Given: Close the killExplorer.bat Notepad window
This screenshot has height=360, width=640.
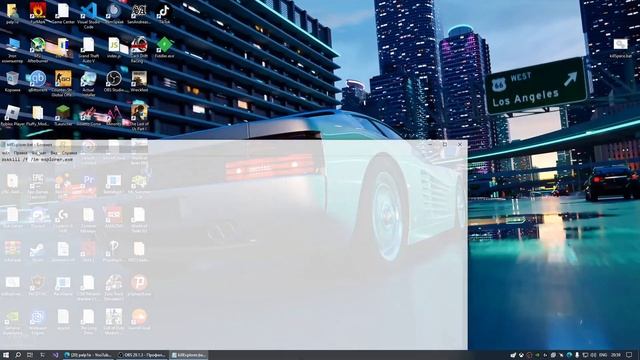Looking at the screenshot, I should [460, 144].
